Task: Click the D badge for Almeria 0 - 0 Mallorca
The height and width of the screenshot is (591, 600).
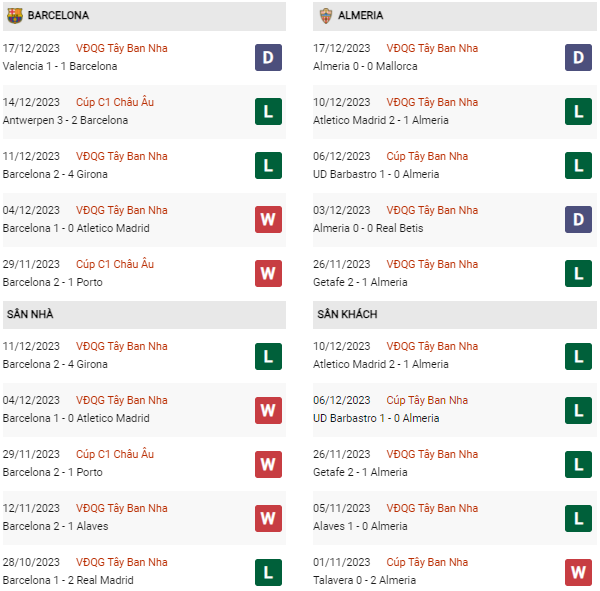Action: [x=578, y=57]
